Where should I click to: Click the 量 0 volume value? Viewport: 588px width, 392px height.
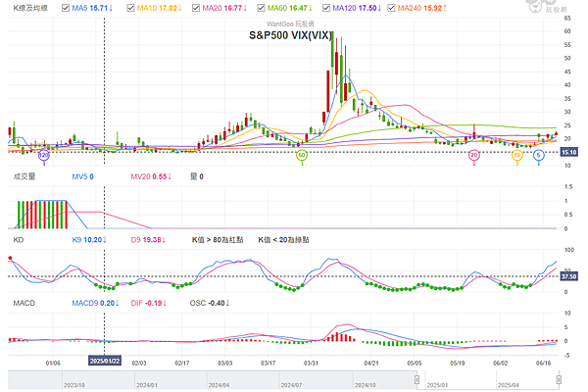tap(197, 176)
